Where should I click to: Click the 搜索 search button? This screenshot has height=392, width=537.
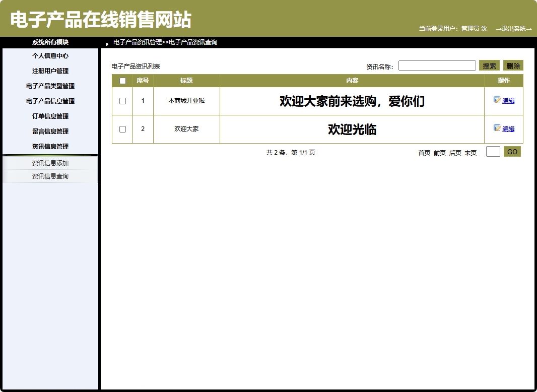489,65
